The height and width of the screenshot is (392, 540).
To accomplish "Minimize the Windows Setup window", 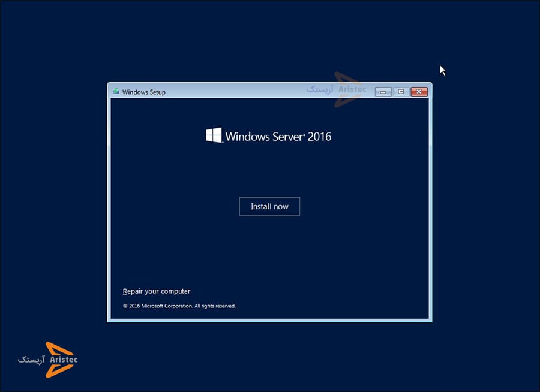I will click(383, 92).
